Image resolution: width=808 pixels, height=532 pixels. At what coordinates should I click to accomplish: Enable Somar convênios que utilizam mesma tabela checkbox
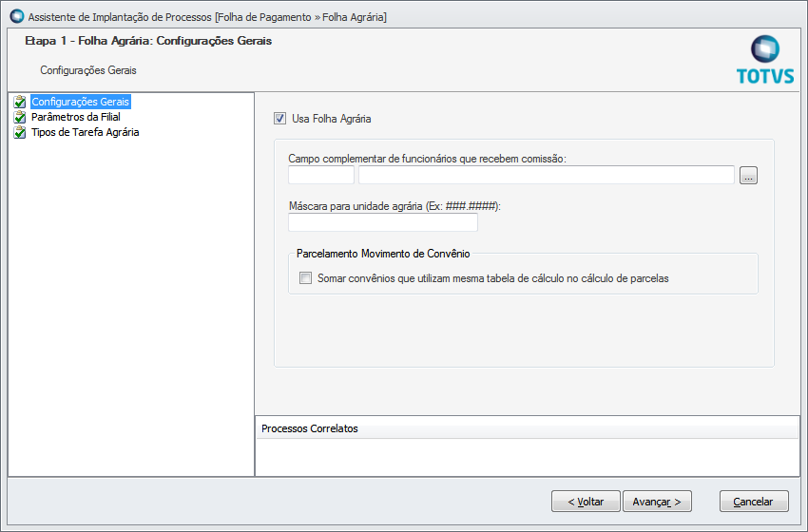[305, 278]
